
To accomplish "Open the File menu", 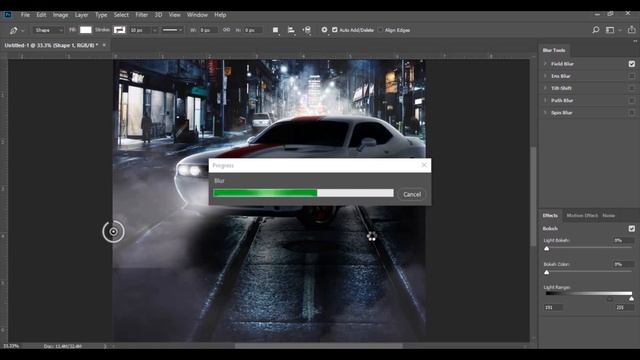I will (25, 15).
